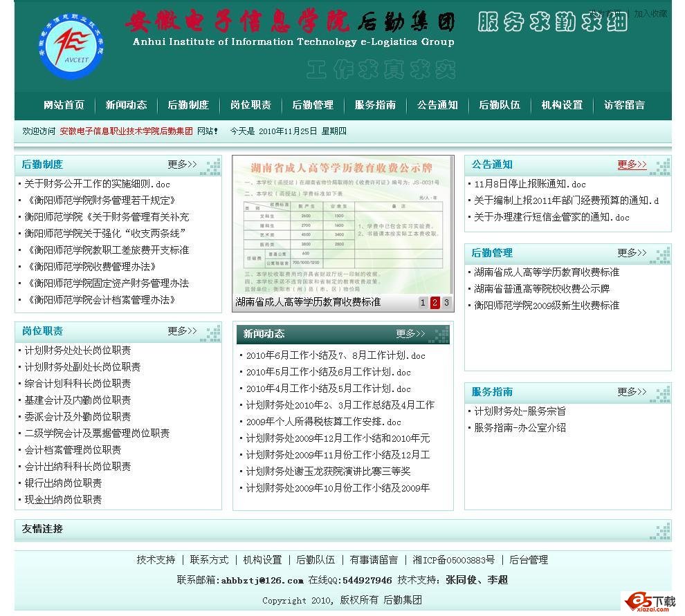Open 关于财务公开工作的实施细则.doc
The width and height of the screenshot is (685, 616).
[x=97, y=184]
